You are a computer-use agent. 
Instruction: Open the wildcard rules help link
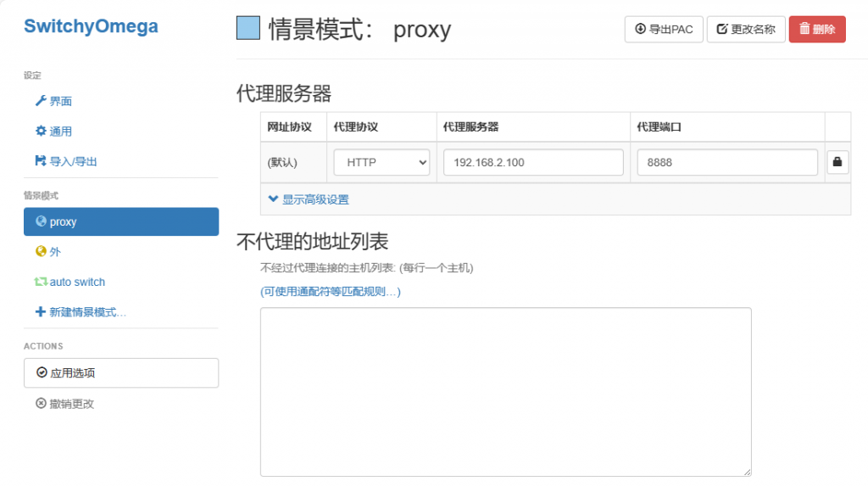[331, 292]
